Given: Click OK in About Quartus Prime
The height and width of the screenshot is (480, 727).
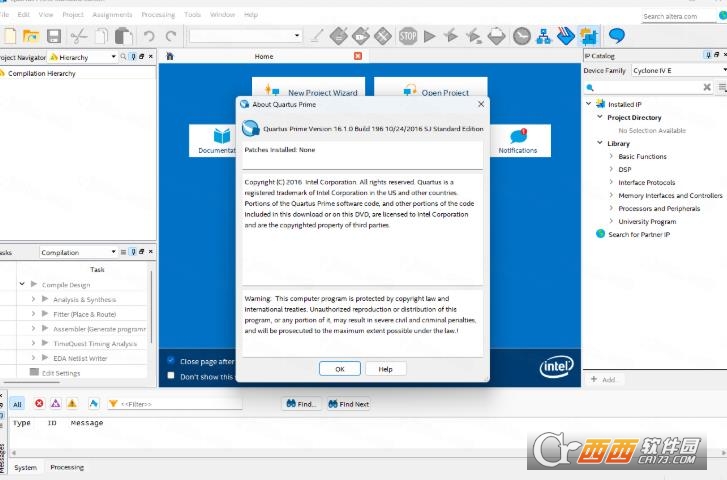Looking at the screenshot, I should point(340,369).
